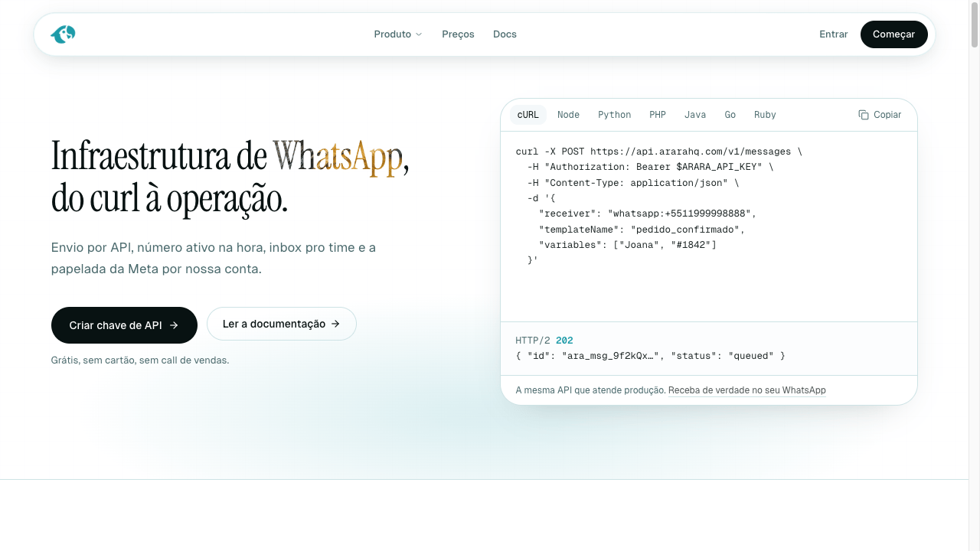
Task: Switch to the Go tab
Action: (730, 115)
